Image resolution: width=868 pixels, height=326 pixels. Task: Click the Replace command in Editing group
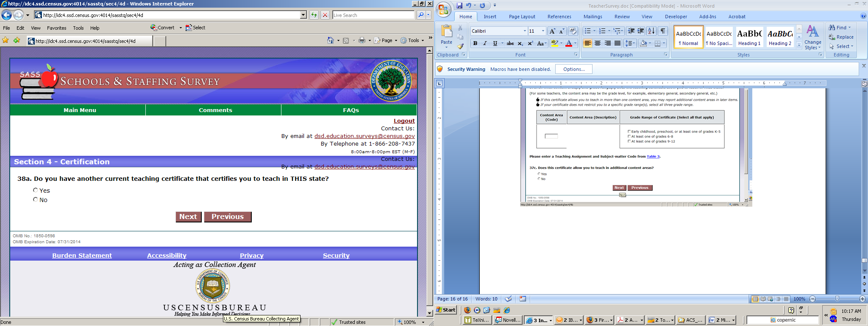[841, 37]
